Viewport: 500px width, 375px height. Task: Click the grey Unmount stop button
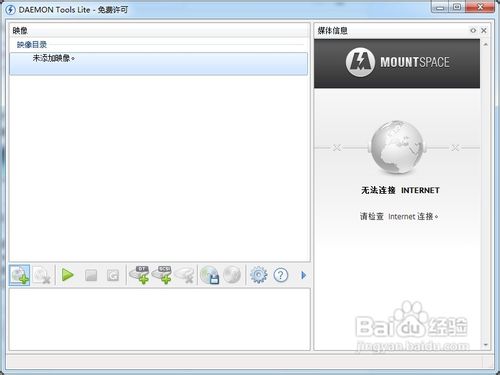tap(91, 275)
